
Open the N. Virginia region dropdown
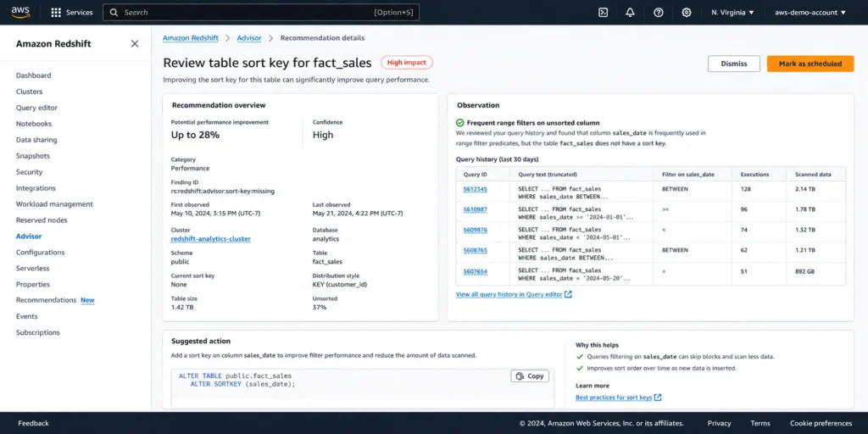[x=732, y=12]
